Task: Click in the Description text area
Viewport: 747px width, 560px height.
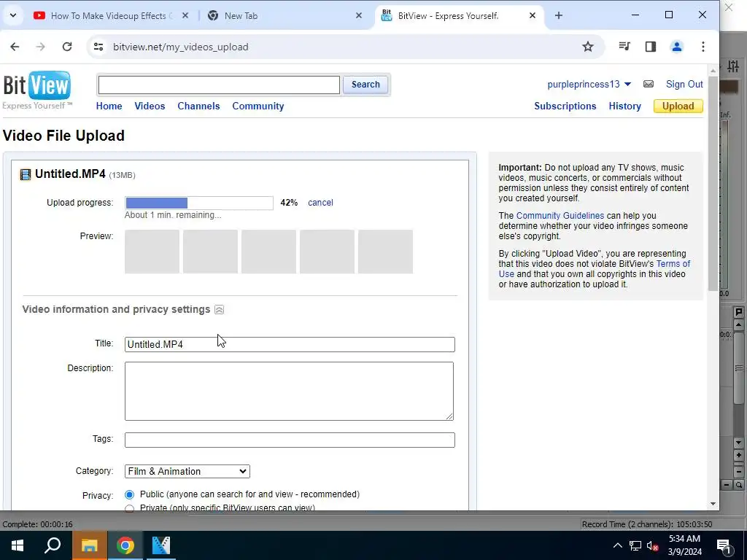Action: (x=289, y=391)
